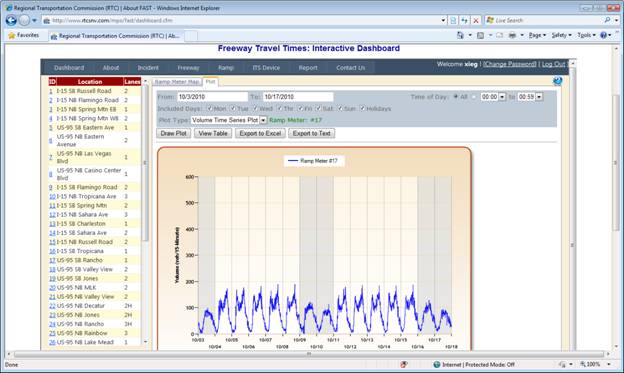Click the zoom level magnifier in status bar
Image resolution: width=624 pixels, height=373 pixels.
tap(583, 364)
